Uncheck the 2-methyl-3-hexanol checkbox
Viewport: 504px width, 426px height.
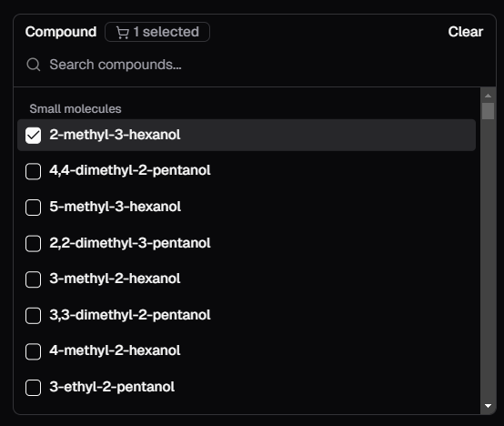(33, 136)
